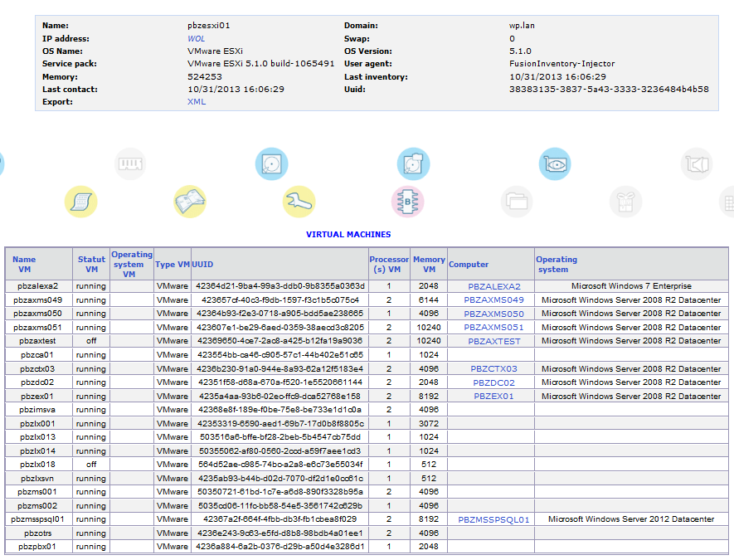Select the pbzca01 VM name cell
734x560 pixels.
[37, 355]
